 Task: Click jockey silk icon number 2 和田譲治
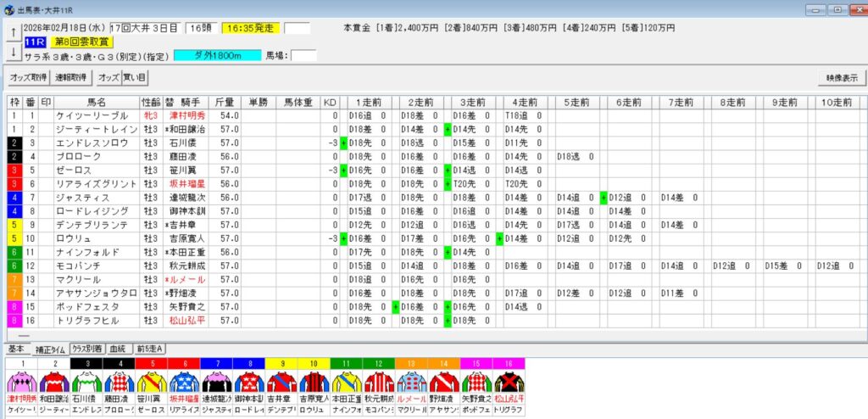pos(54,382)
